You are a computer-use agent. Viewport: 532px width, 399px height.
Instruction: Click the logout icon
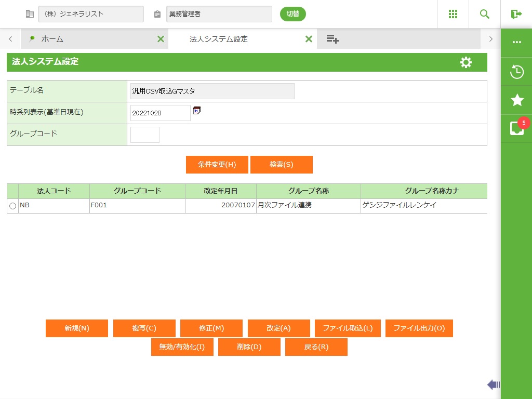point(516,14)
